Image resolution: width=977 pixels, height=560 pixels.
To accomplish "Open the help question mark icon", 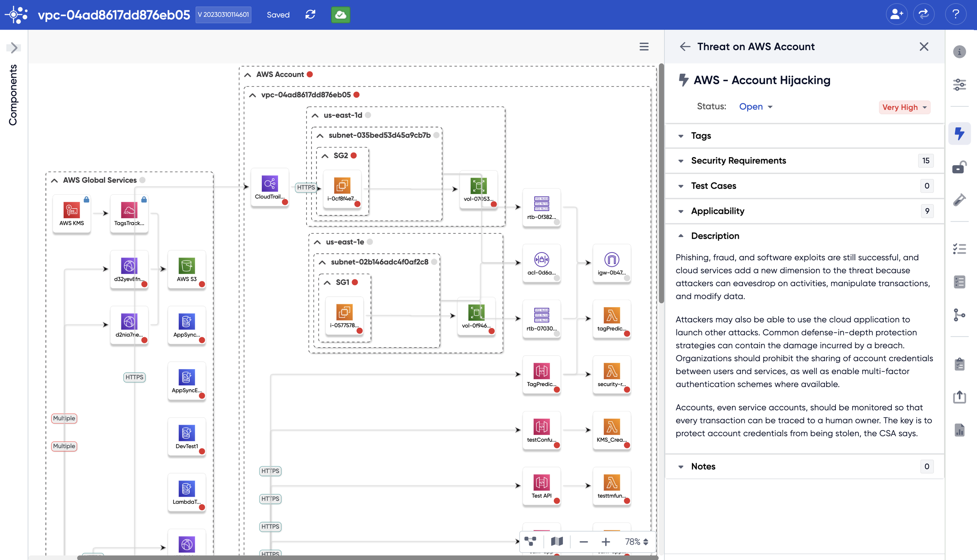I will click(955, 15).
